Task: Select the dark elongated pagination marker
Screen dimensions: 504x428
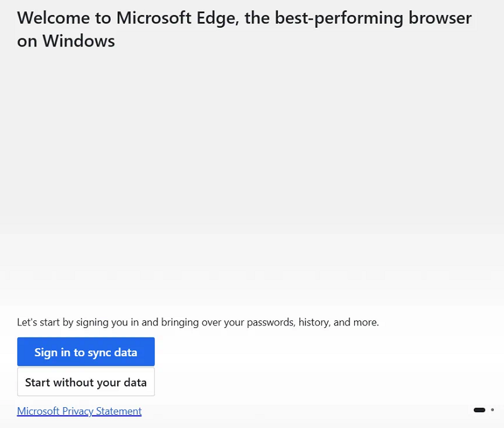Action: (479, 410)
